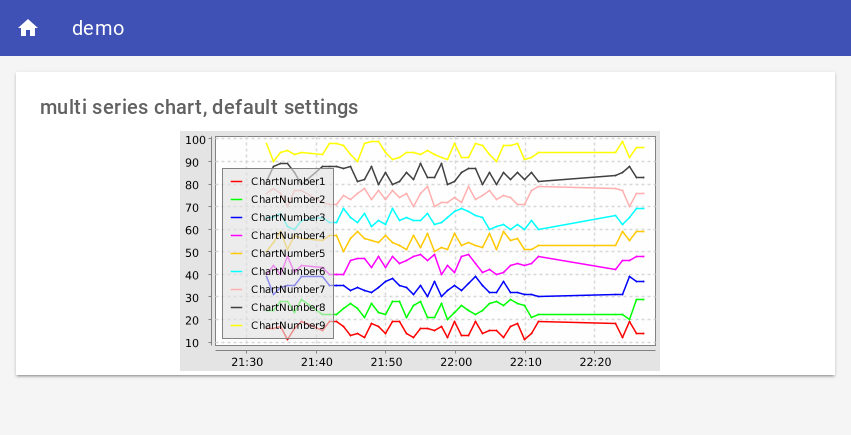Pick the magenta ChartNumber4 legend swatch
The width and height of the screenshot is (851, 435).
click(x=236, y=235)
